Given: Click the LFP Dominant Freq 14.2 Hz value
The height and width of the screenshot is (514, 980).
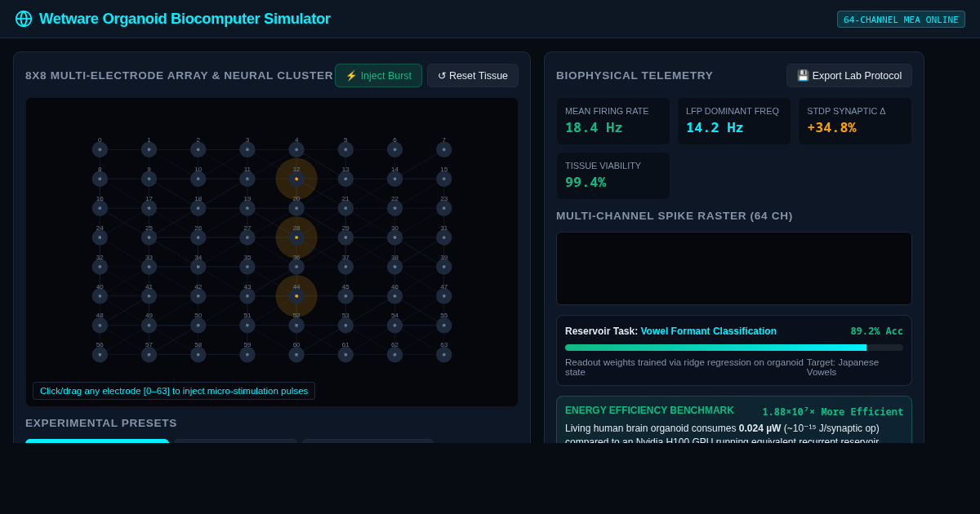Looking at the screenshot, I should [715, 127].
